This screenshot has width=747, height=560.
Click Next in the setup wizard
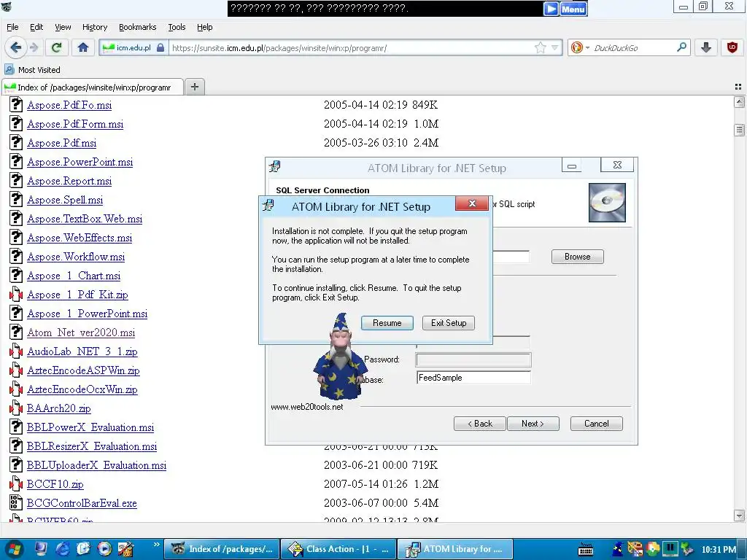click(533, 424)
